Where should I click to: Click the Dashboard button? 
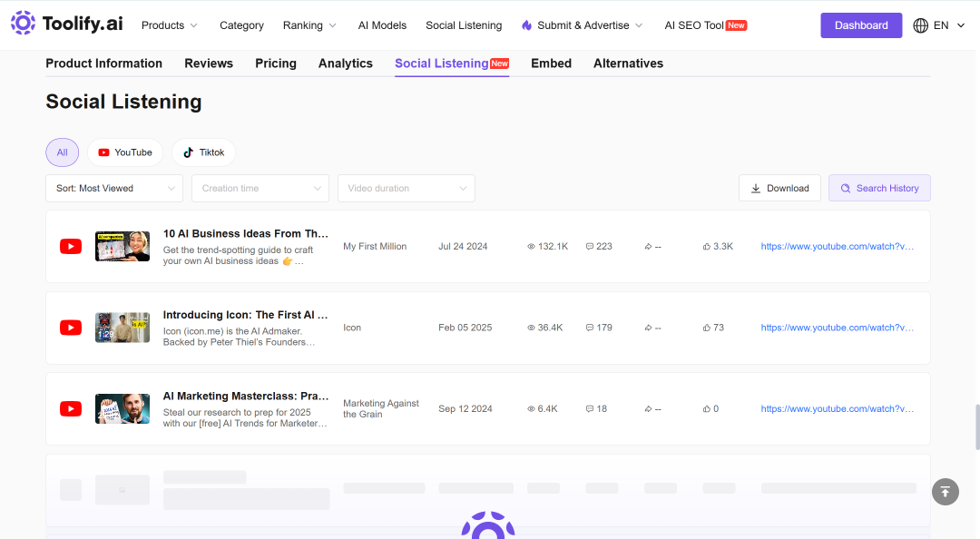[x=861, y=25]
